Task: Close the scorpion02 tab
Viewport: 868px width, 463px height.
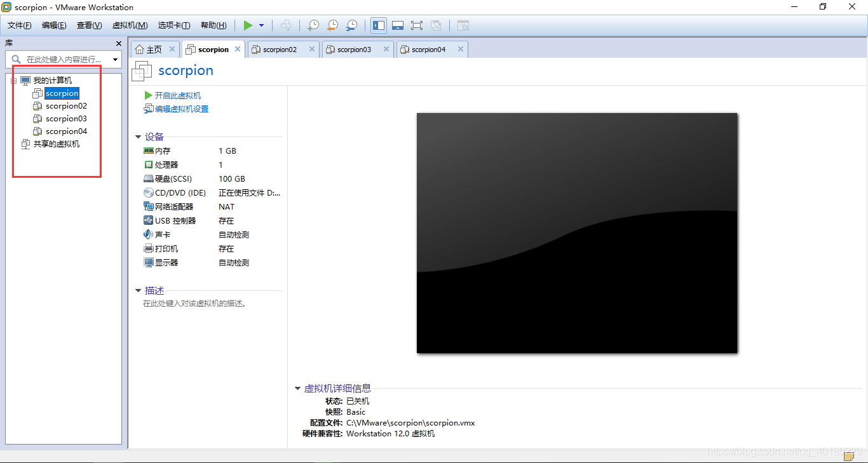Action: tap(312, 49)
